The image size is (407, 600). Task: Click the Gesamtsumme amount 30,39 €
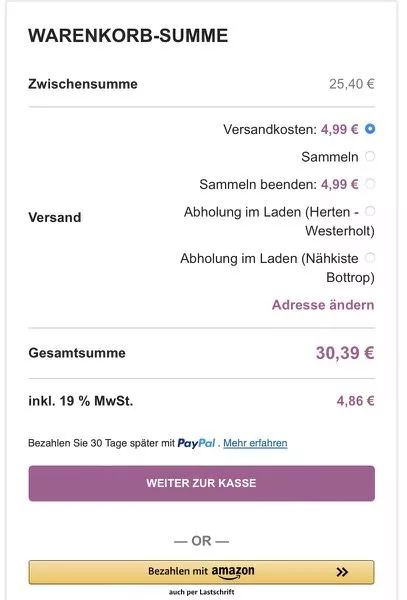(345, 353)
